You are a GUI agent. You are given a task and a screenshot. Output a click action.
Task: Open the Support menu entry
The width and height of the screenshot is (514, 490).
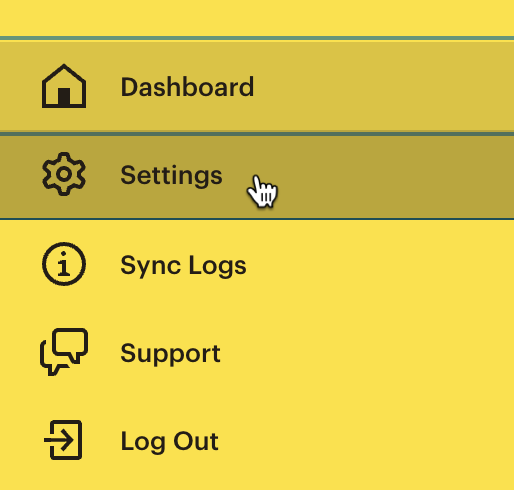point(257,352)
